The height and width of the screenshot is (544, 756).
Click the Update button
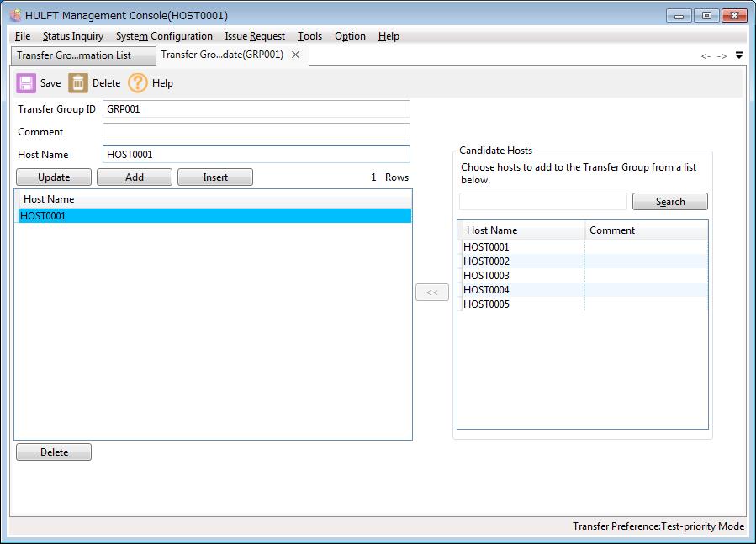point(54,177)
